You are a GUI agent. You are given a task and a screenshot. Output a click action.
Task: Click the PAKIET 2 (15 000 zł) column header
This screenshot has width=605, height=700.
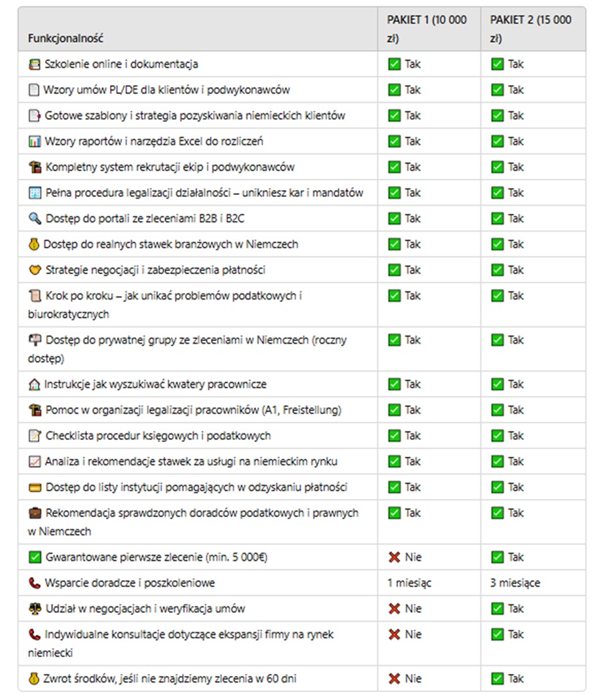[531, 29]
